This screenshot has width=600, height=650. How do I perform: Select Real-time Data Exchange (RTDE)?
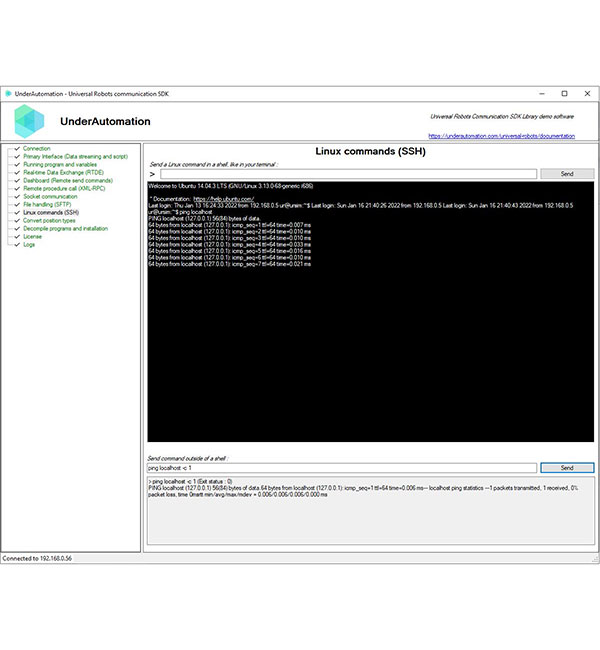click(x=63, y=172)
